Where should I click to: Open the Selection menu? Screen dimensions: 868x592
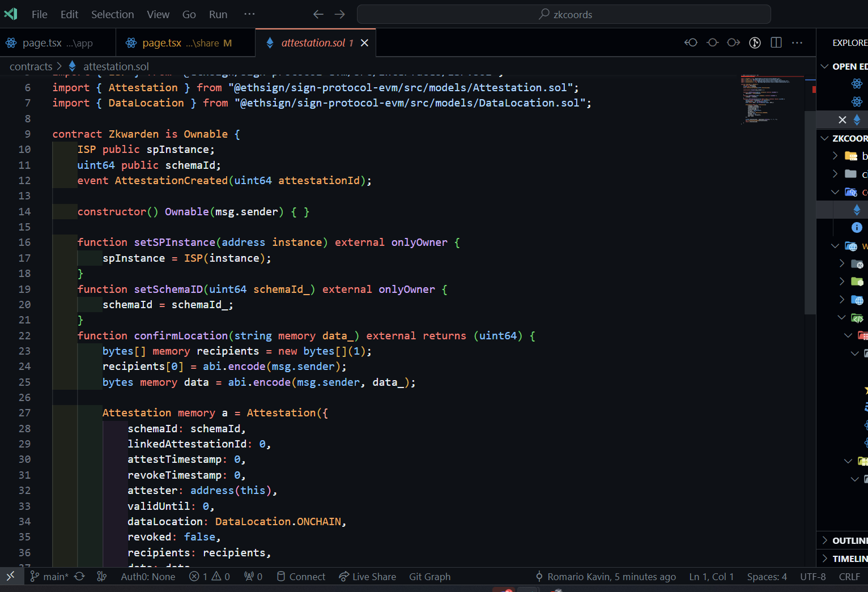tap(113, 15)
